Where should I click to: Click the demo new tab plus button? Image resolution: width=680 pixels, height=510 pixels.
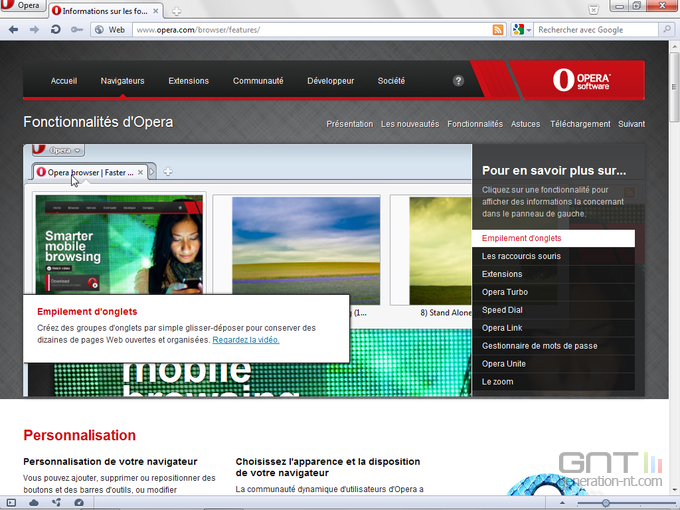pos(168,172)
